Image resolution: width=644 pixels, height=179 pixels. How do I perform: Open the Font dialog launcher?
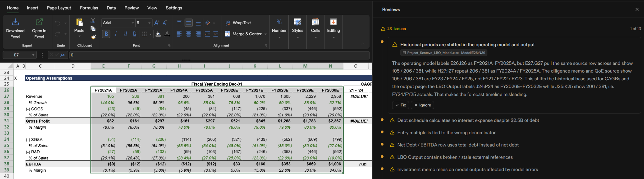(169, 46)
